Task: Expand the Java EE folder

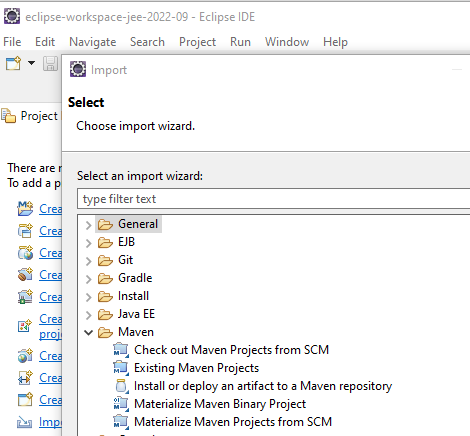Action: click(88, 315)
